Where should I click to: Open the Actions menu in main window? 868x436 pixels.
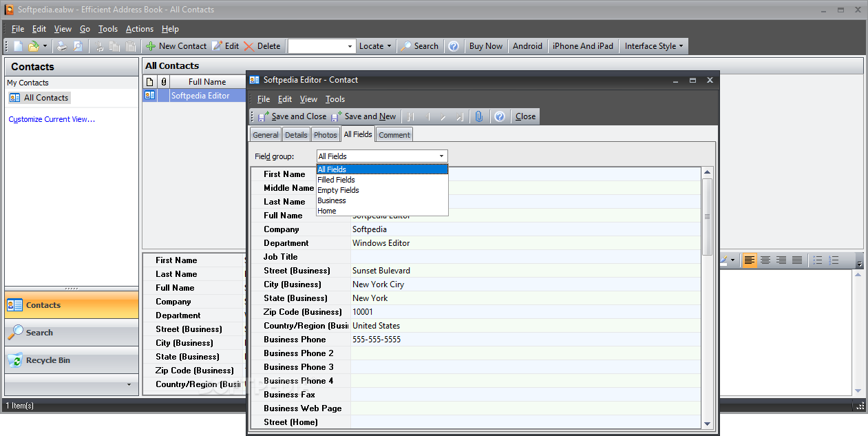point(140,29)
